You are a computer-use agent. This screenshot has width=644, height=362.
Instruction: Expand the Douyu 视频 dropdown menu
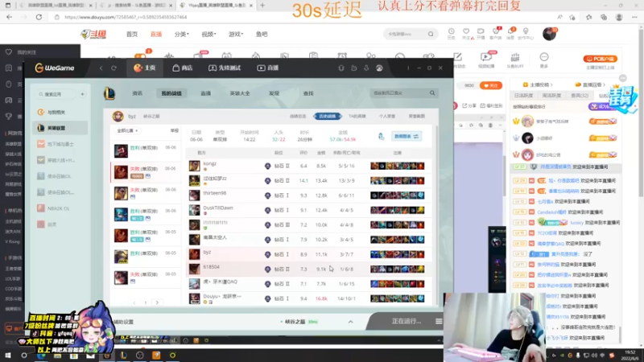pyautogui.click(x=208, y=34)
